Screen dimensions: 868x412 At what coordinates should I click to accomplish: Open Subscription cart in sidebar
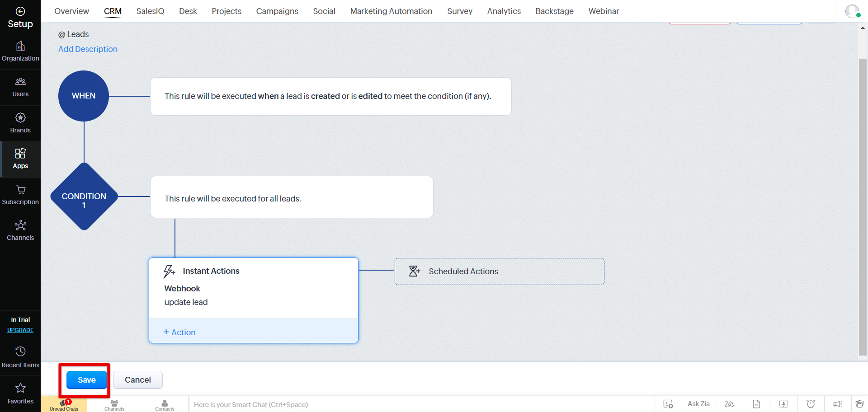tap(20, 195)
